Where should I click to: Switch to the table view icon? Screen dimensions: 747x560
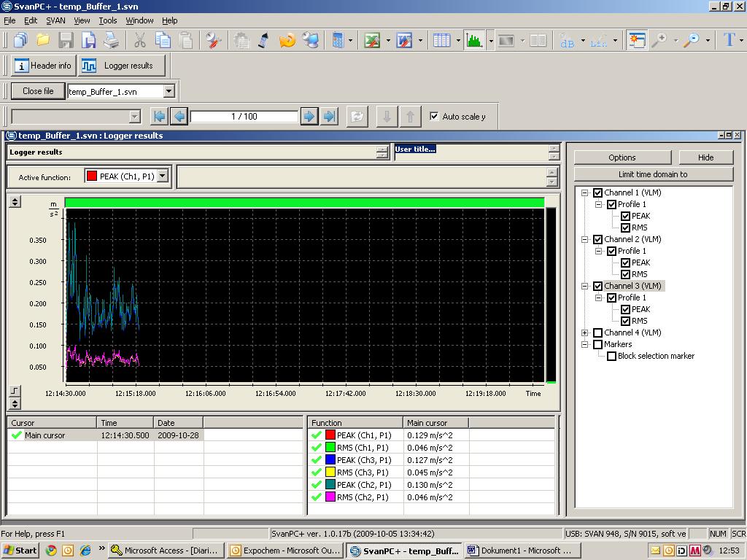click(441, 41)
